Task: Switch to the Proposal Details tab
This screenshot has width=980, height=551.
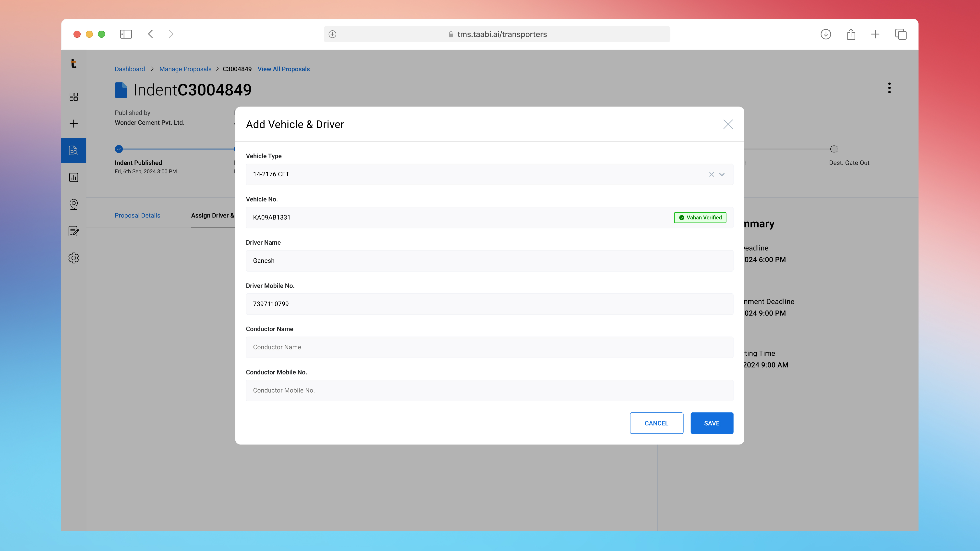Action: coord(137,215)
